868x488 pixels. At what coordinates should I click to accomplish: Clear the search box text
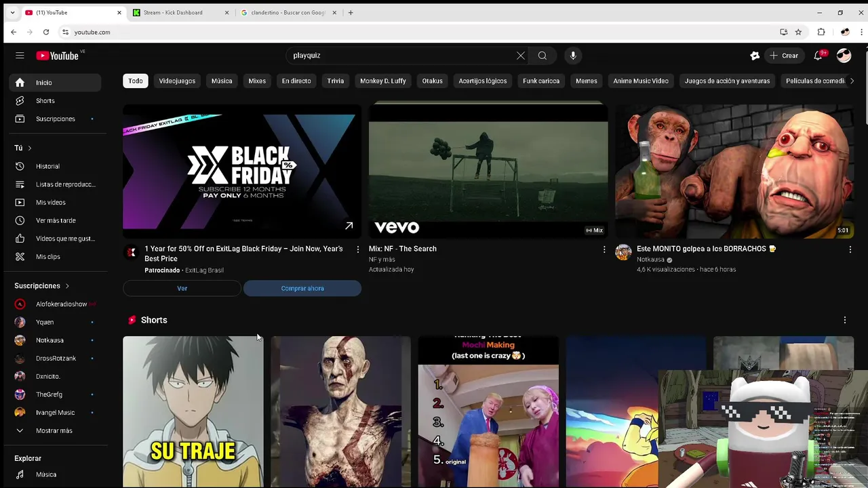point(520,56)
